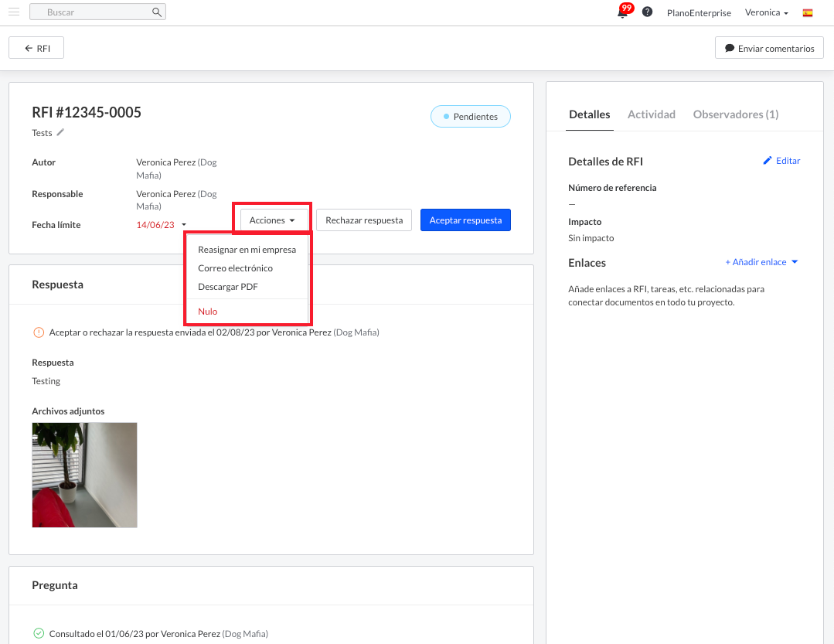834x644 pixels.
Task: Open the hamburger navigation menu
Action: click(x=14, y=12)
